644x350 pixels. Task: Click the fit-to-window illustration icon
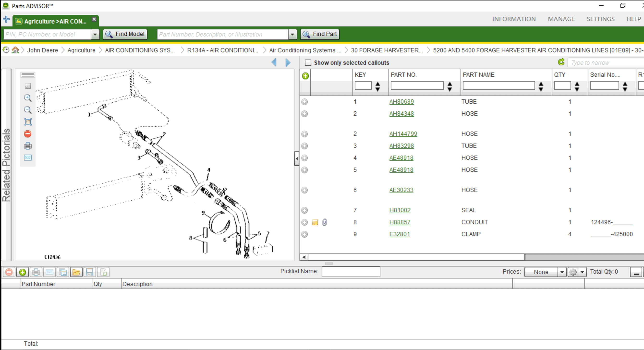pyautogui.click(x=28, y=122)
